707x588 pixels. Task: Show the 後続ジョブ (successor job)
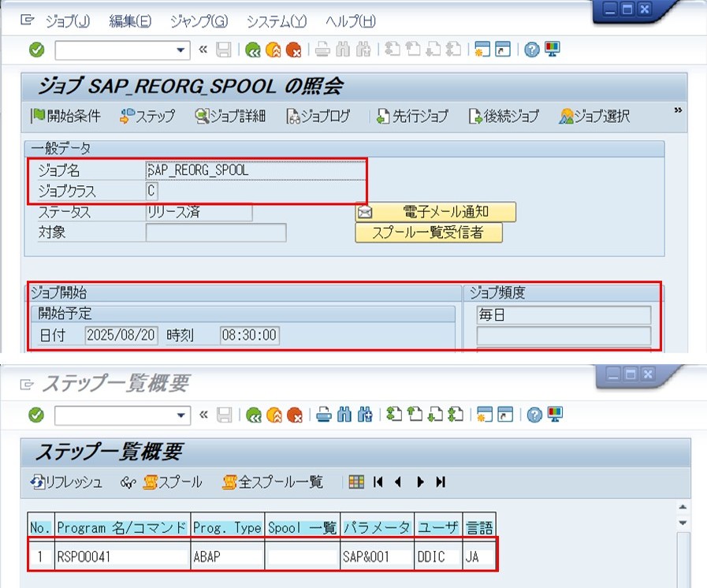pyautogui.click(x=504, y=117)
